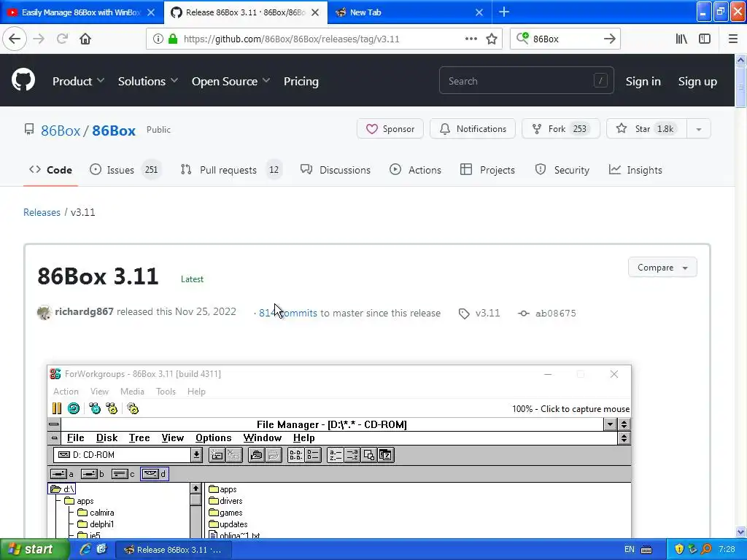This screenshot has height=560, width=747.
Task: Open the 86Box owner link
Action: [x=61, y=131]
